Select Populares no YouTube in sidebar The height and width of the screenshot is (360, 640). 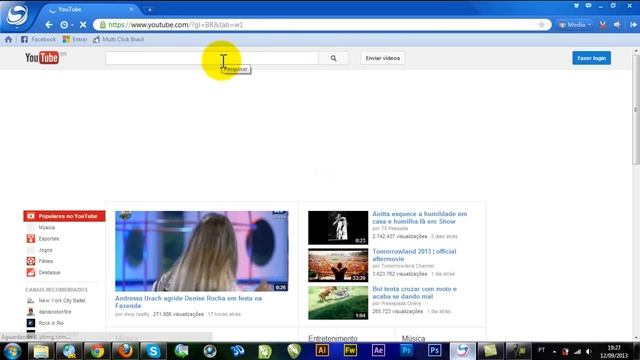64,216
